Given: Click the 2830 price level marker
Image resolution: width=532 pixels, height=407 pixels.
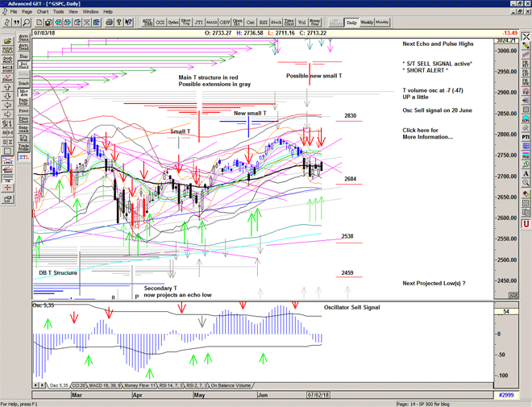Looking at the screenshot, I should coord(349,116).
